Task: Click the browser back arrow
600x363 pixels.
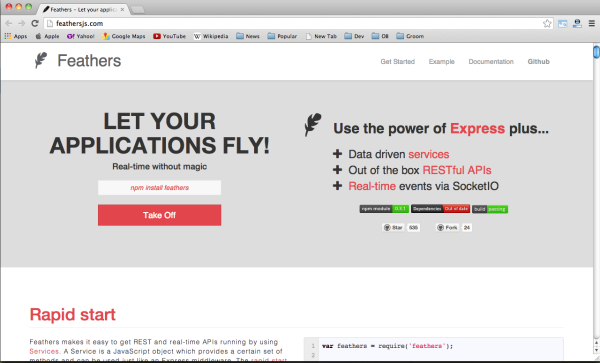Action: click(8, 23)
